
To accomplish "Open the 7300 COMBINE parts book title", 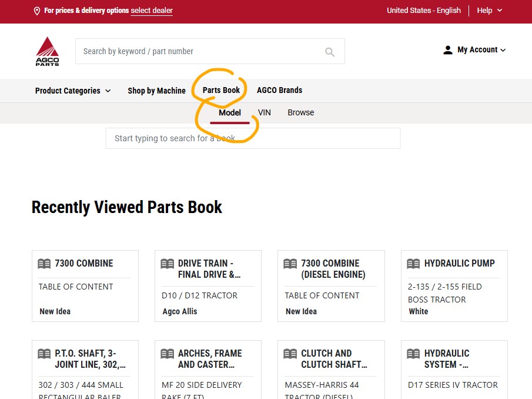I will [84, 264].
